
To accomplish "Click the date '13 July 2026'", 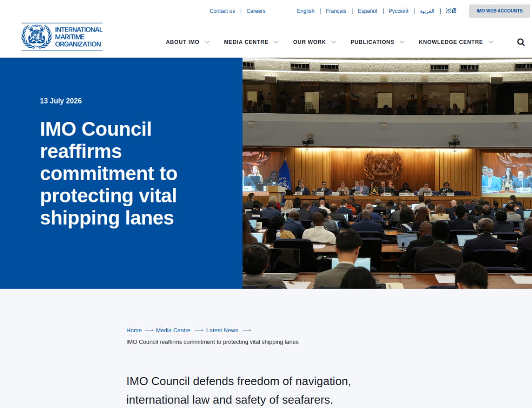I will point(61,101).
